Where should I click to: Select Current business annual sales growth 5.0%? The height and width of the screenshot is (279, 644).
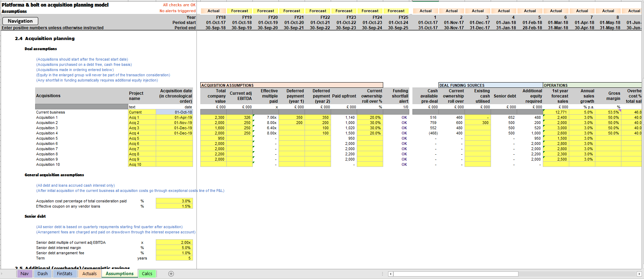[x=582, y=112]
